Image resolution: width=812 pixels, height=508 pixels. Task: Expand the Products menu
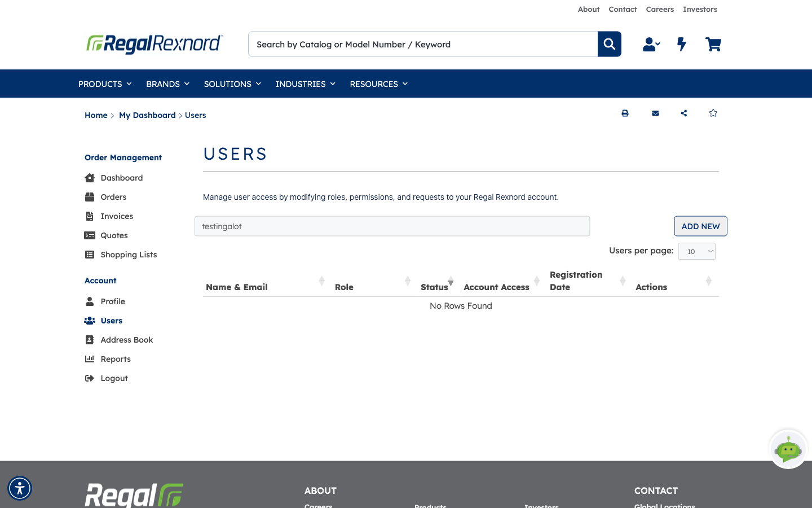(105, 84)
